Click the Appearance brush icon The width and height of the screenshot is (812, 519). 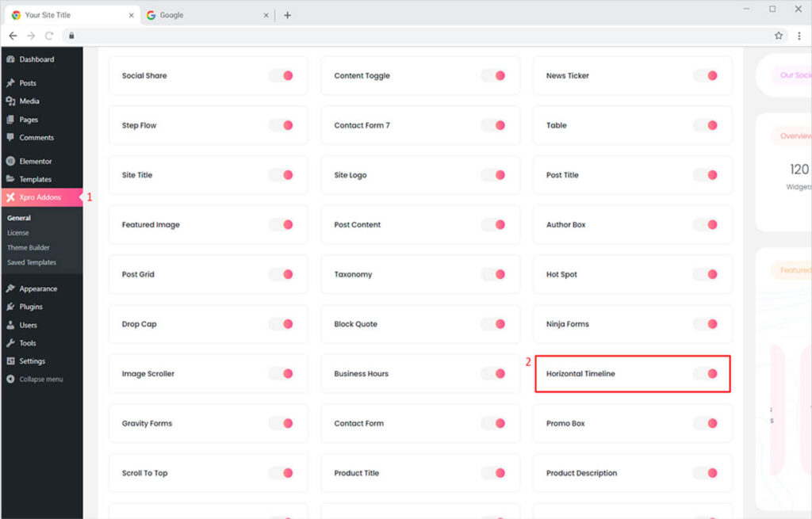pos(10,289)
